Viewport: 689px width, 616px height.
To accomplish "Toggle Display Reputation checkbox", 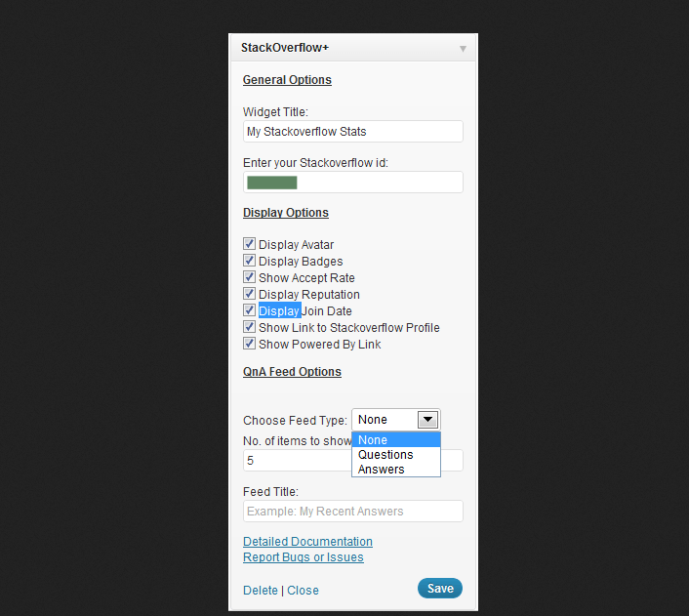I will pos(249,293).
